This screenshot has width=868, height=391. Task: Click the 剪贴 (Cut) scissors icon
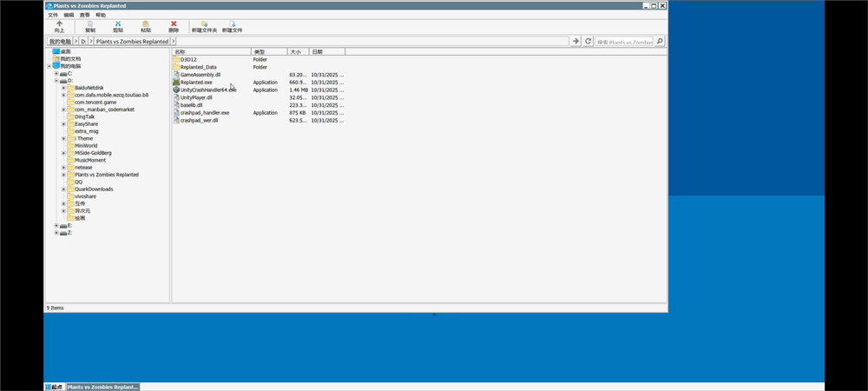click(118, 24)
